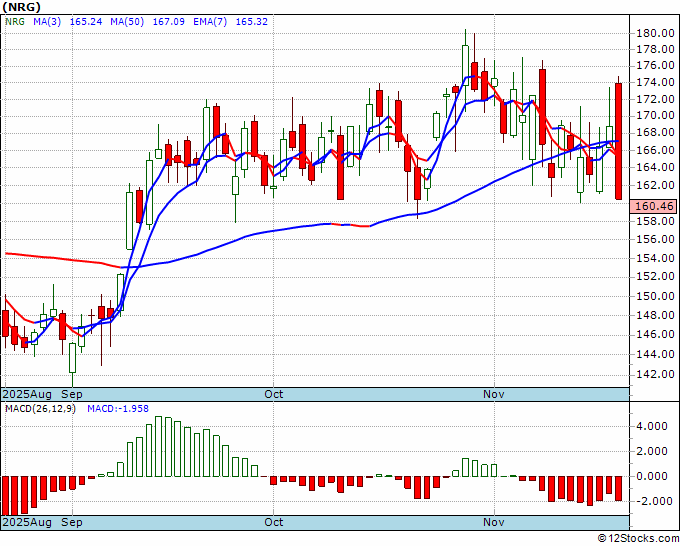Click the MACD(26,12,9) indicator label
The width and height of the screenshot is (680, 546).
[40, 409]
